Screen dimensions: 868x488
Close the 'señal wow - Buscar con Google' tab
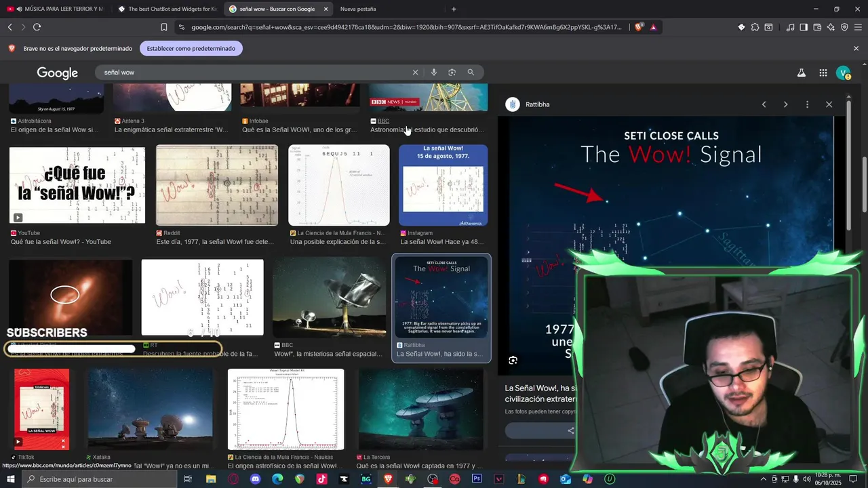(x=325, y=9)
